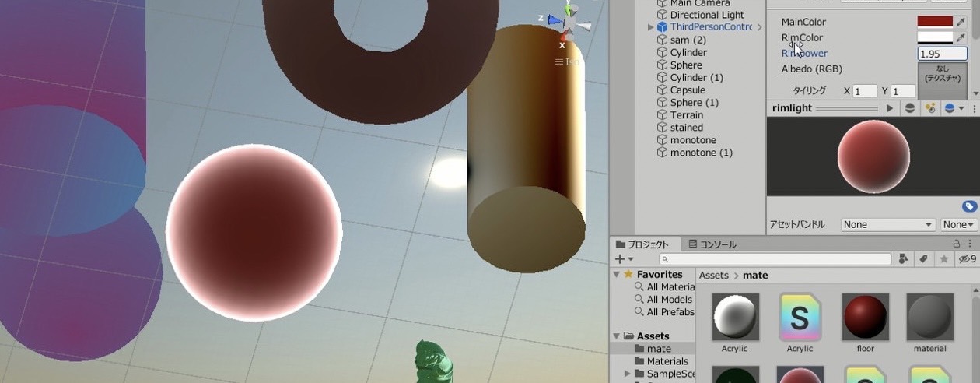Open the first asset bundle None dropdown
Screen dimensions: 980x383
(887, 224)
